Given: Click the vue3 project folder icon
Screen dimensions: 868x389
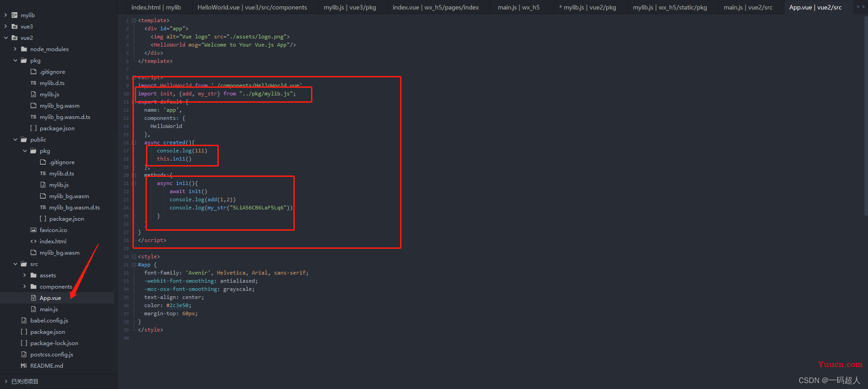Looking at the screenshot, I should click(14, 26).
